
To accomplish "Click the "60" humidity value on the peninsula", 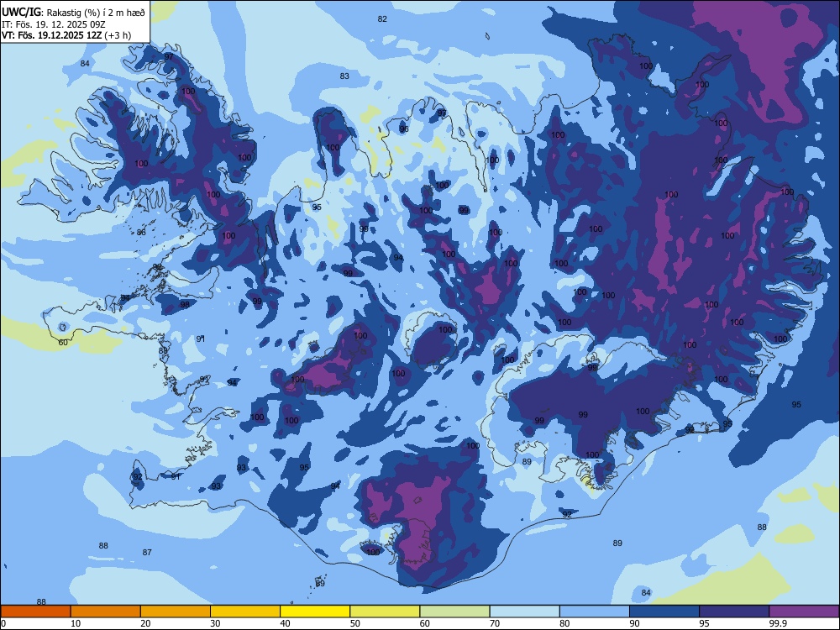I will pos(63,343).
